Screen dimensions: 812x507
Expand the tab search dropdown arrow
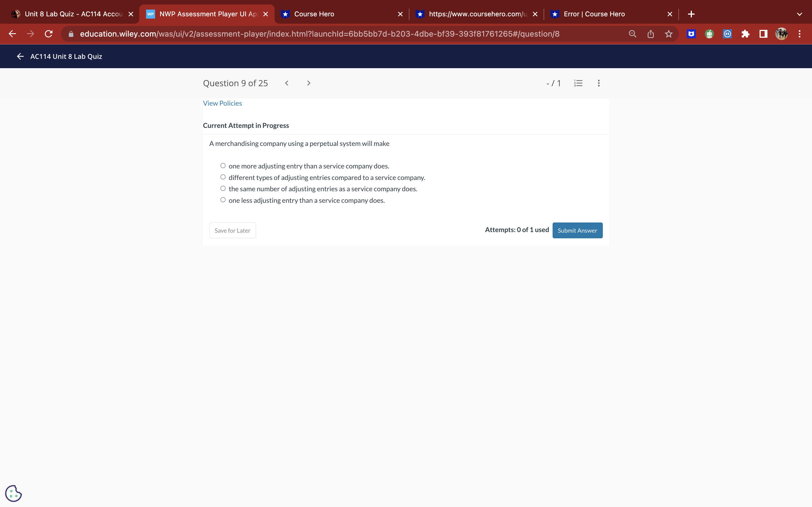799,14
